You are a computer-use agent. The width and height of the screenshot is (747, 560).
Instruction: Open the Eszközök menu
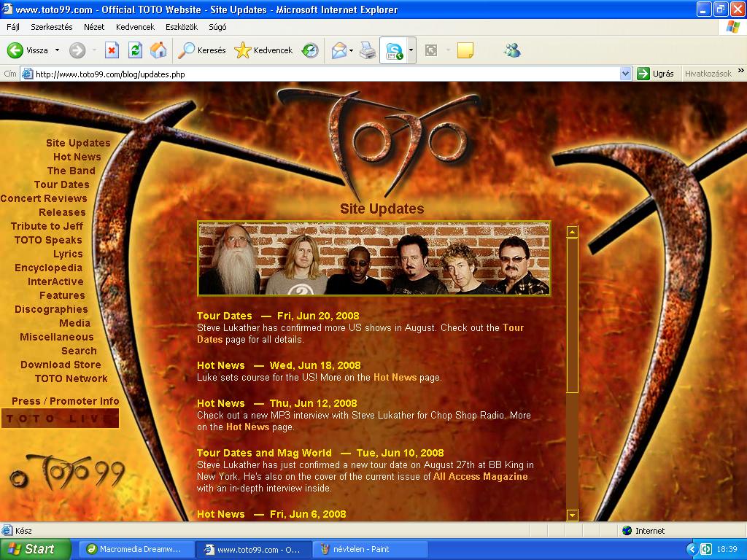[x=182, y=27]
